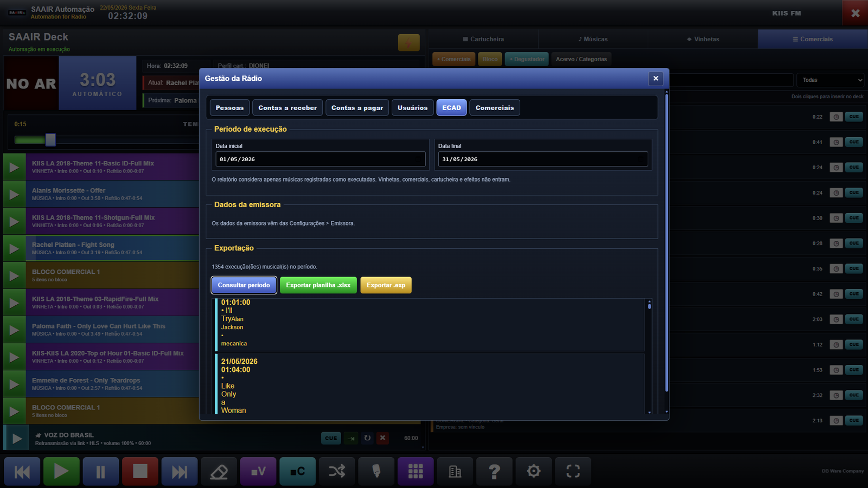
Task: Open the Comerciais tab in Gestão da Rádio
Action: pos(495,108)
